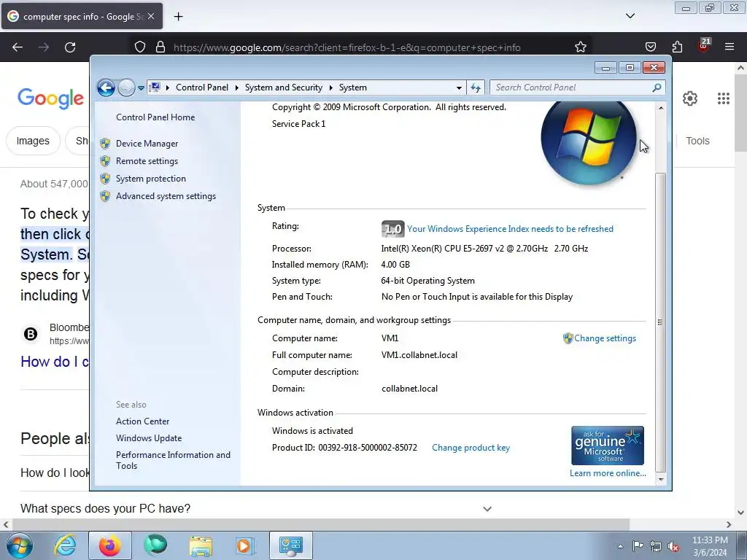Viewport: 747px width, 560px height.
Task: Click the Firefox back arrow
Action: coord(18,47)
